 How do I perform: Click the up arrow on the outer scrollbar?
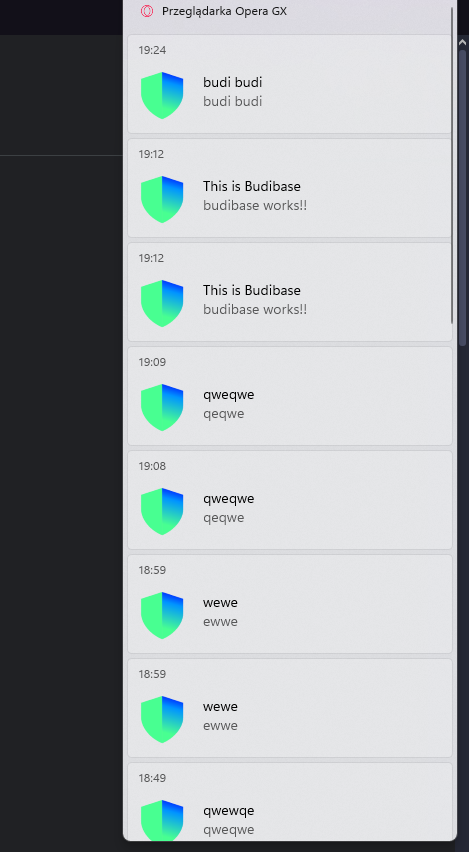pos(463,42)
